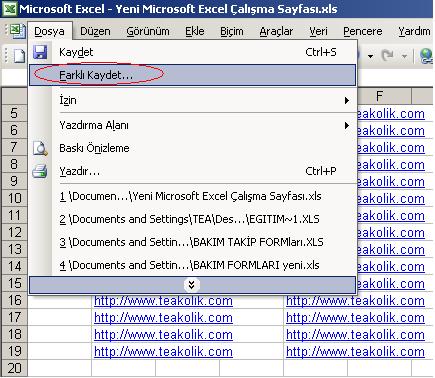Open left http://www.teakolik.com link in row 19

pos(163,352)
